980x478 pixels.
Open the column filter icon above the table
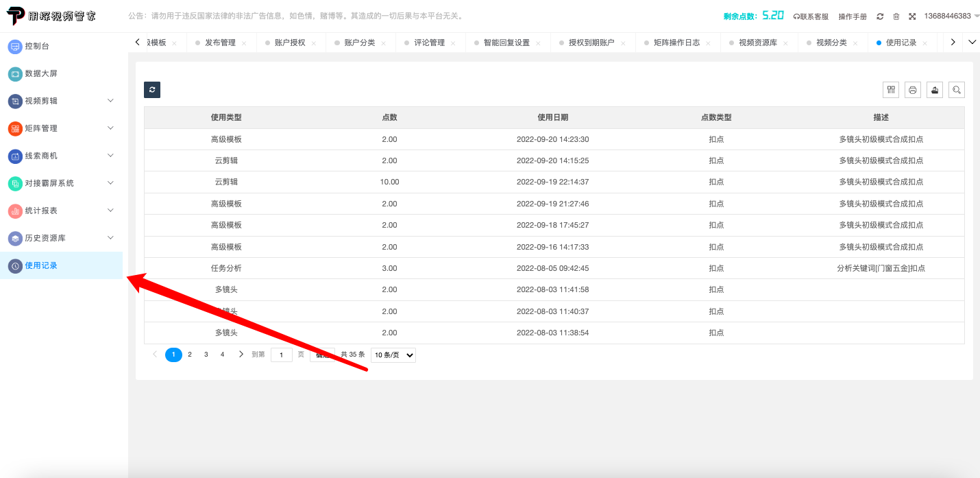click(x=891, y=89)
